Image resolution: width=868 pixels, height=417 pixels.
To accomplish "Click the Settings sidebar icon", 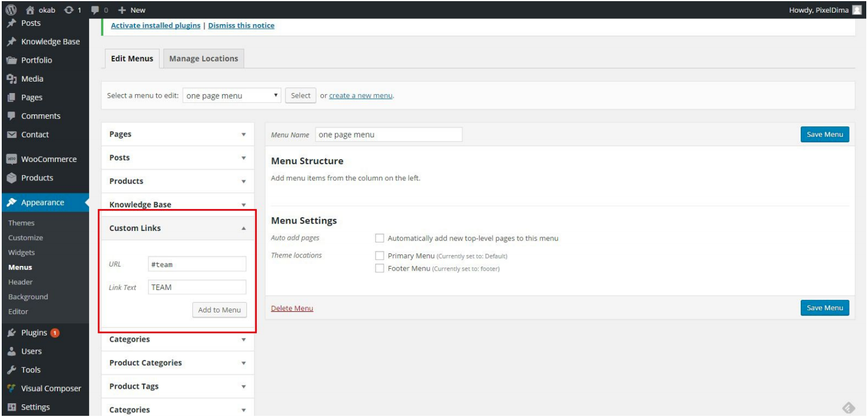I will [x=13, y=407].
